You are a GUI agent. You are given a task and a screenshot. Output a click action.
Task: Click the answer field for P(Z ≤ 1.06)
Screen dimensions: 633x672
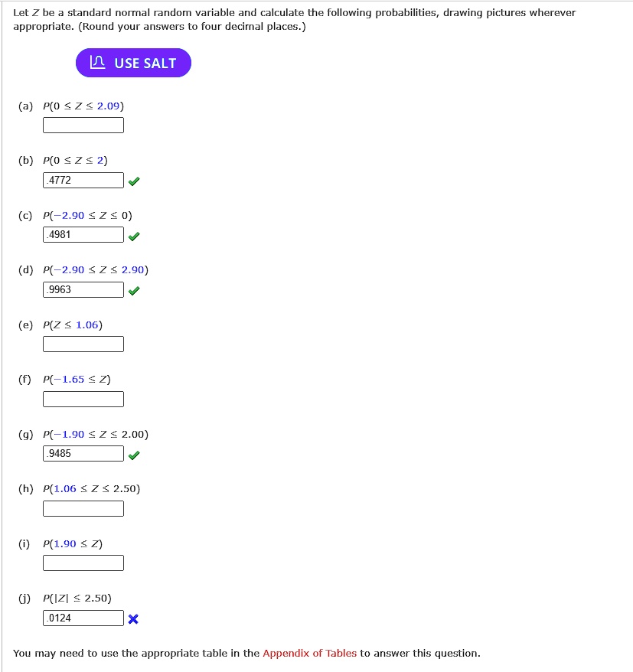click(x=83, y=344)
